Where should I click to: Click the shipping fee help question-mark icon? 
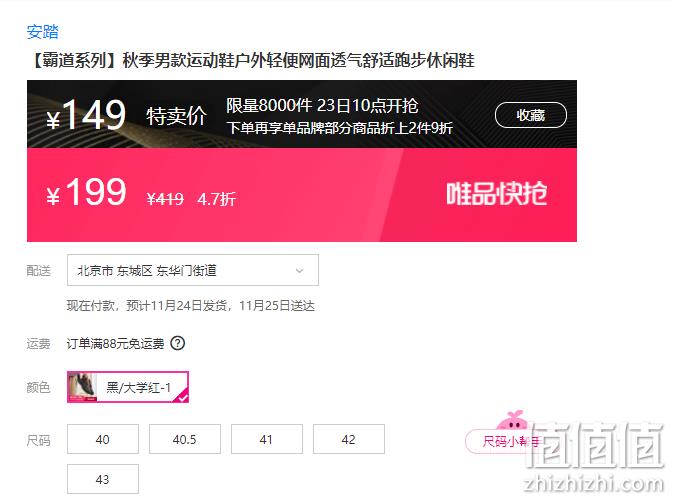(x=178, y=343)
